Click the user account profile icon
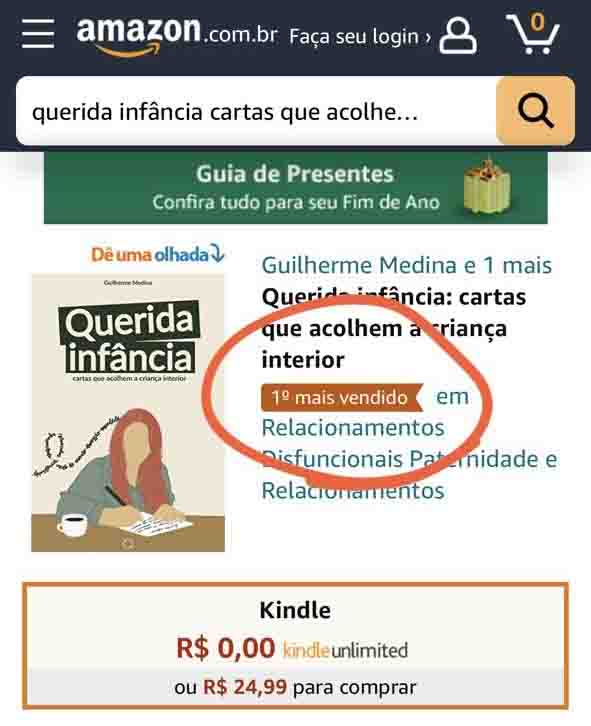The height and width of the screenshot is (726, 591). (x=458, y=36)
